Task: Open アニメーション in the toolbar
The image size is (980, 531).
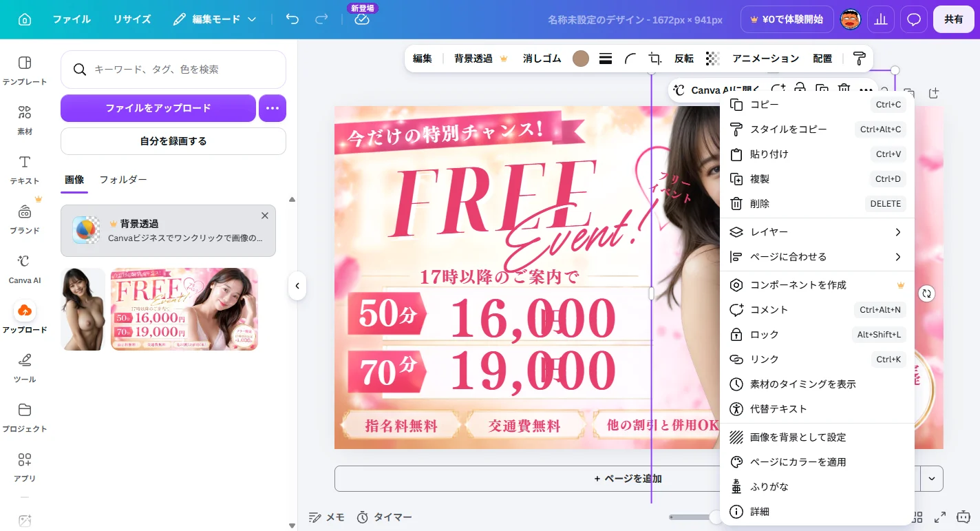Action: tap(766, 59)
